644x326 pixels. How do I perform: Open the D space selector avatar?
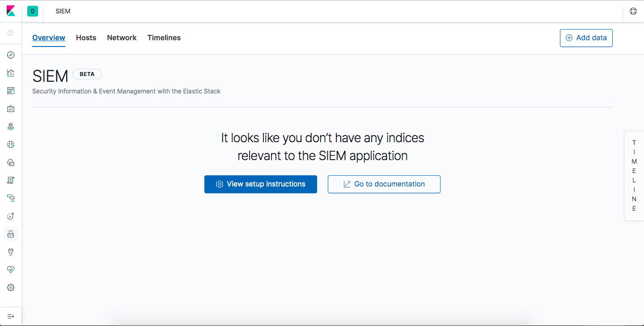33,11
